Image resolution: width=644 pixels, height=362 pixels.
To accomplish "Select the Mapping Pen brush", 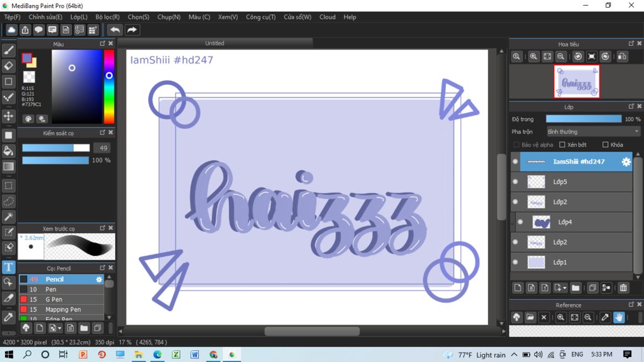I will tap(62, 309).
